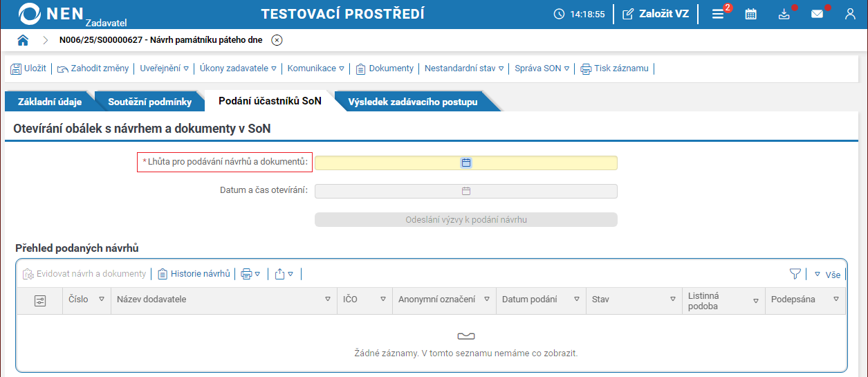This screenshot has width=868, height=377.
Task: Click the Lhůta pro podávání návrhů date field
Action: [465, 163]
